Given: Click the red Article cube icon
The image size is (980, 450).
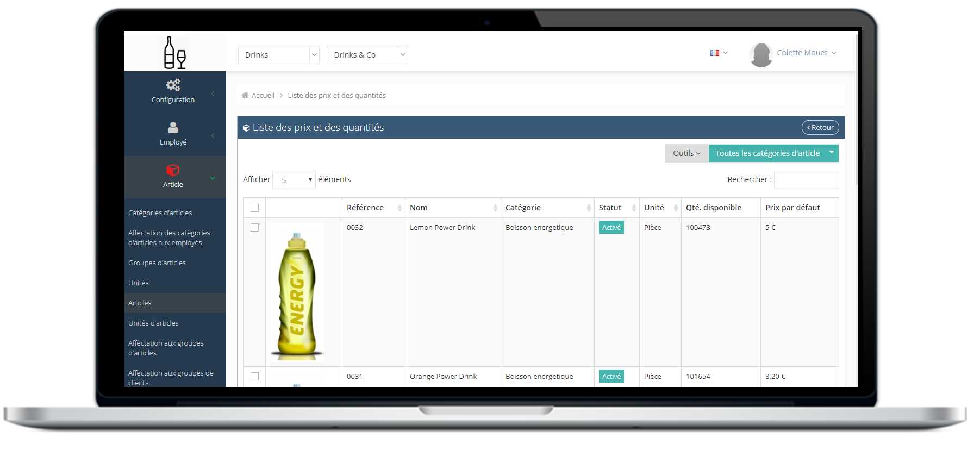Looking at the screenshot, I should click(173, 170).
